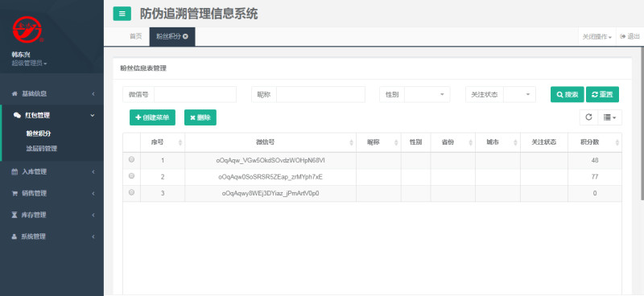Click the 重置 reset button
The width and height of the screenshot is (644, 296).
coord(602,94)
